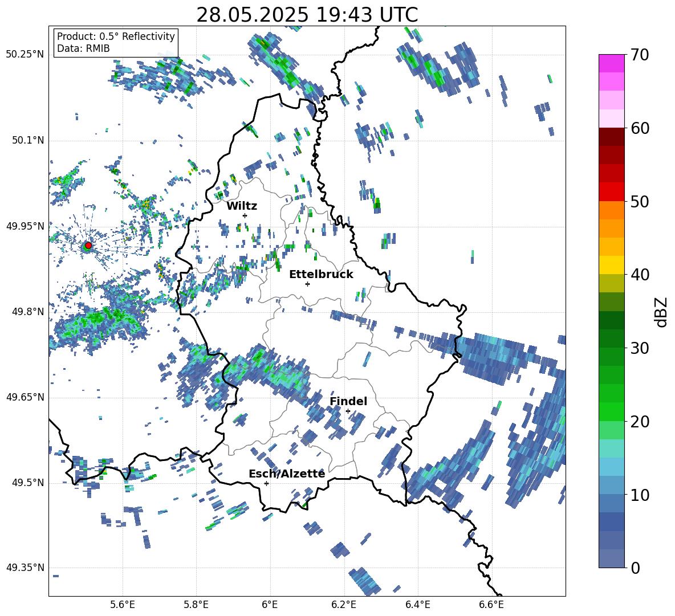Click the 30 colorbar tick label
Screen dimensions: 675x616
640,348
